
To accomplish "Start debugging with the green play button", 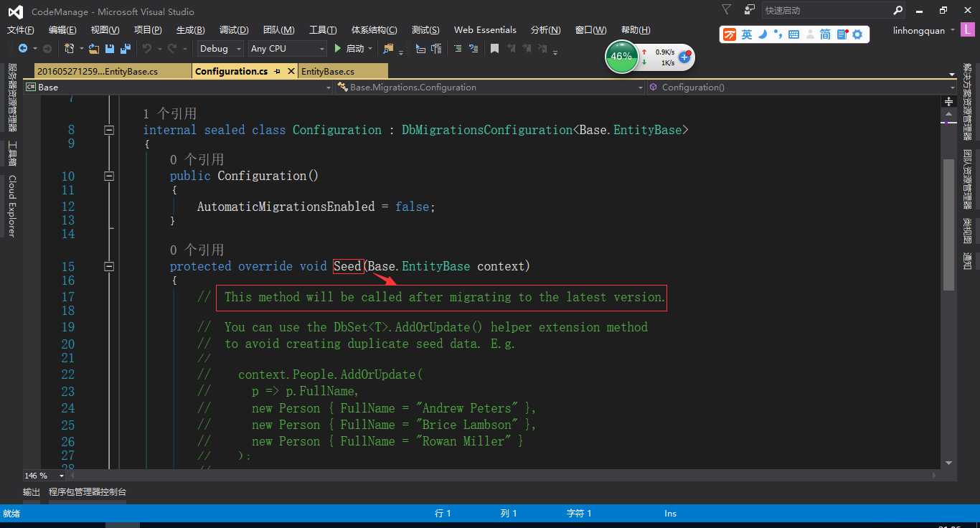I will [338, 48].
